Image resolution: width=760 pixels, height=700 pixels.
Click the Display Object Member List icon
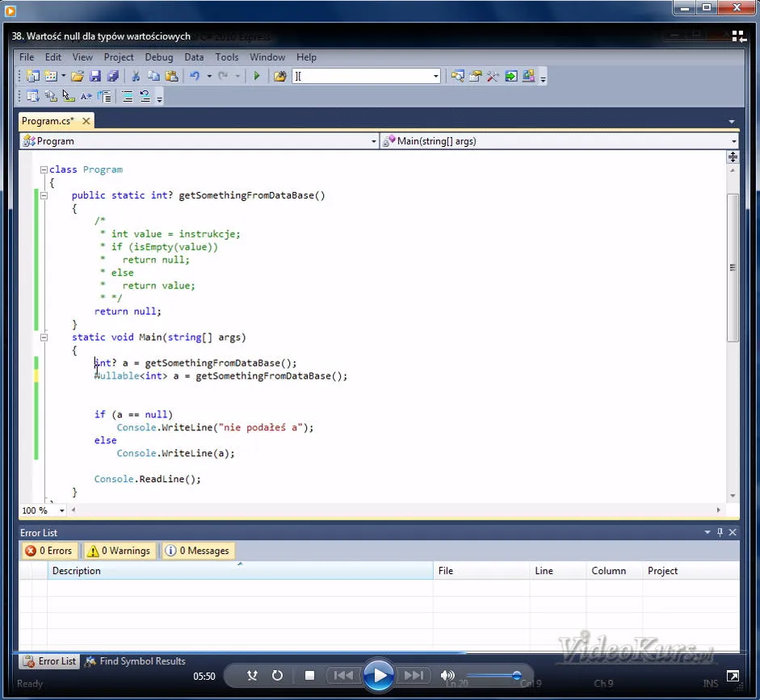(x=32, y=96)
